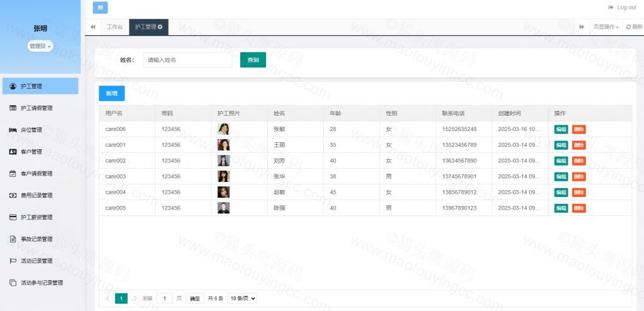Screen dimensions: 644x311
Task: Click the Log out link
Action: [x=622, y=8]
